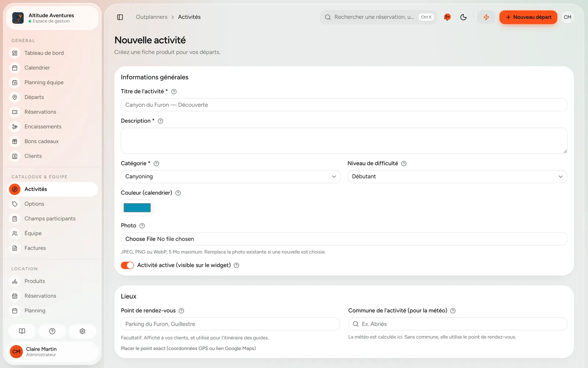Open Bons cadeaux in sidebar
Viewport: 588px width, 368px height.
coord(52,141)
